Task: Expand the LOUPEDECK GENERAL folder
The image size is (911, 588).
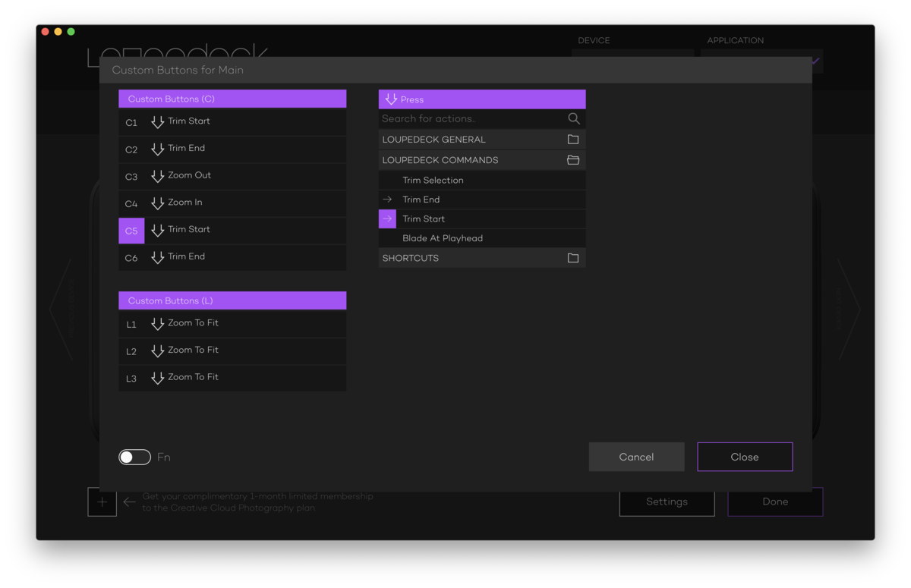Action: click(482, 140)
